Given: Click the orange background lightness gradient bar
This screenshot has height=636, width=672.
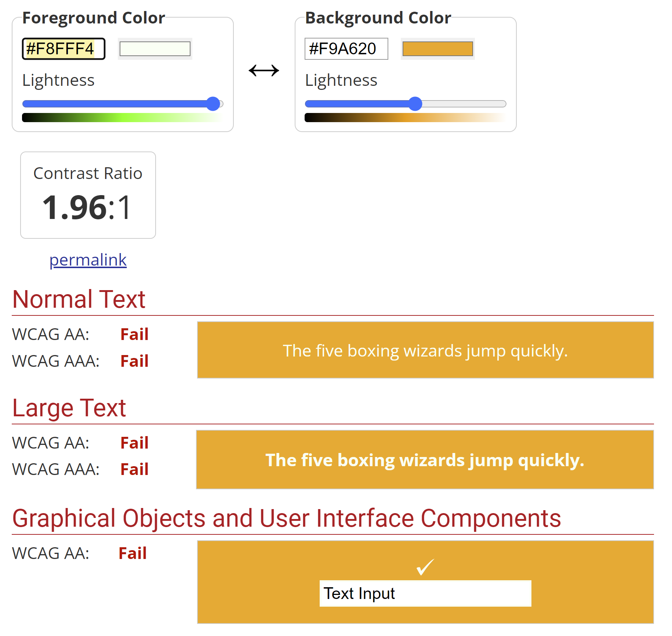Looking at the screenshot, I should point(405,117).
